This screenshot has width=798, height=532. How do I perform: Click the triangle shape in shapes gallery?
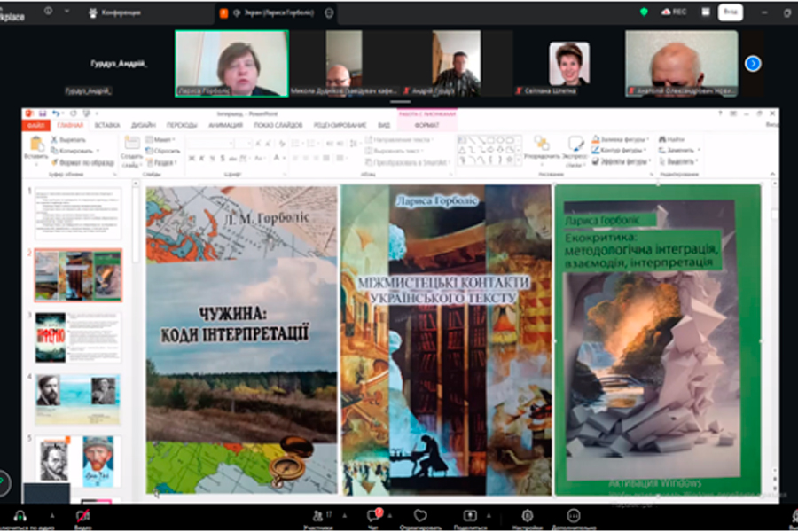point(462,150)
